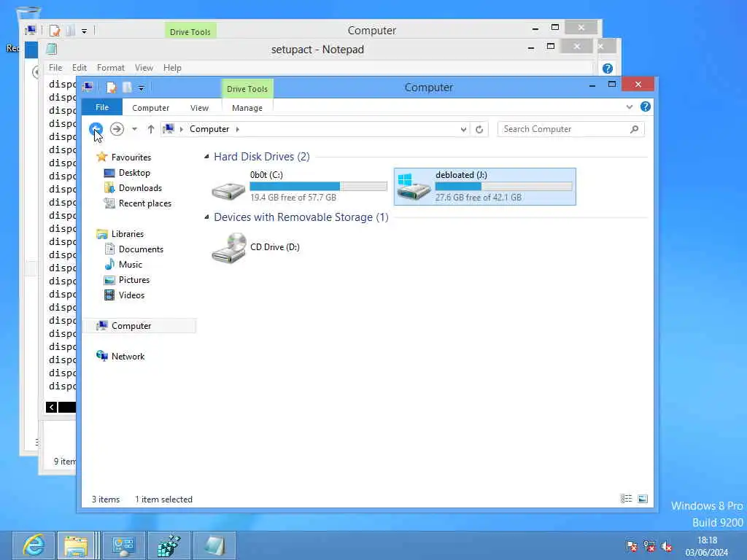Collapse Devices with Removable Storage group

tap(206, 217)
